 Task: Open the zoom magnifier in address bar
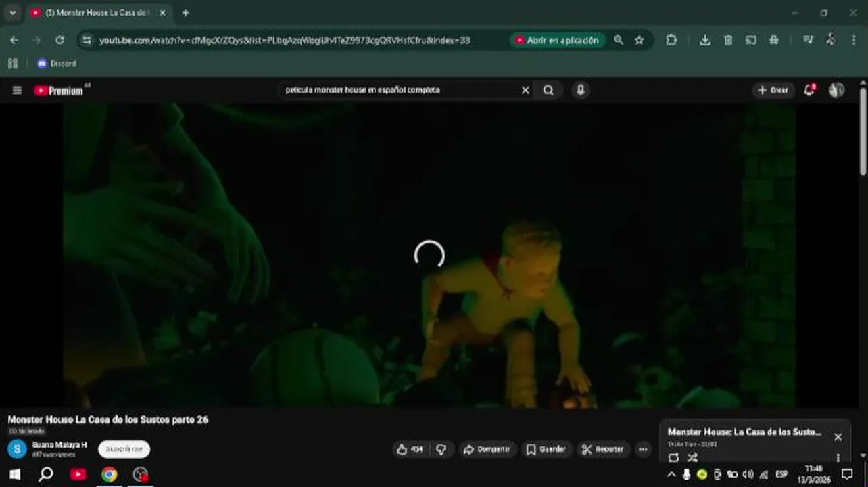(618, 40)
